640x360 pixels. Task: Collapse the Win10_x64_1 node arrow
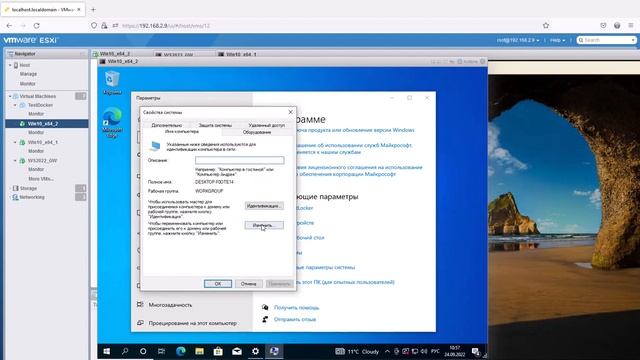16,142
